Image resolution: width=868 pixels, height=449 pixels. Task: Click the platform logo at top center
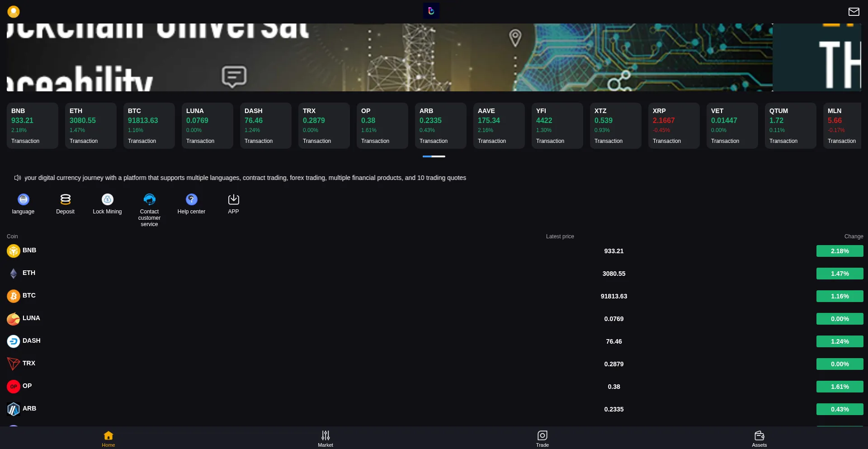coord(431,11)
